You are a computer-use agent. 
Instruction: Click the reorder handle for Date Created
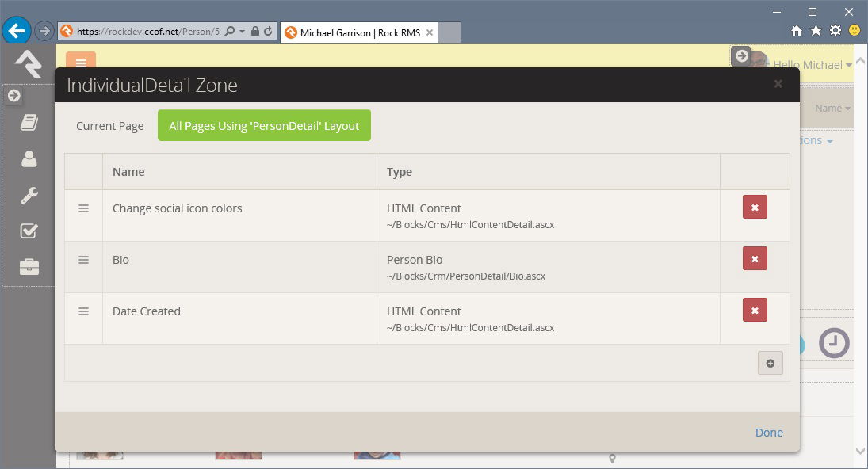pos(83,311)
